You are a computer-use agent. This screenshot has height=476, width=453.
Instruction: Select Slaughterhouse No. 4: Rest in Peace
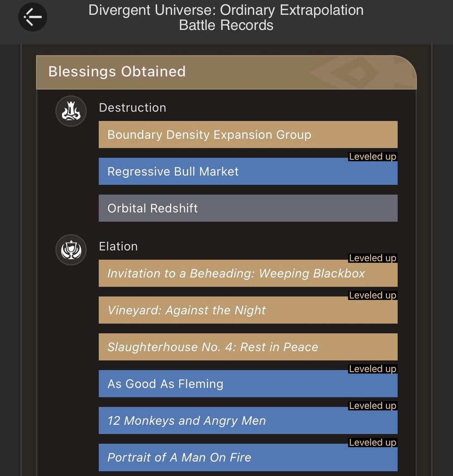[x=248, y=347]
